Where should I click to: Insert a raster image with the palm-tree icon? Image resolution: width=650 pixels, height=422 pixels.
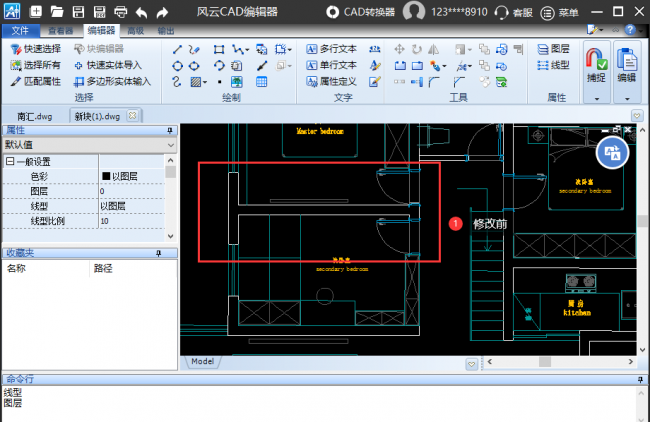tap(237, 82)
